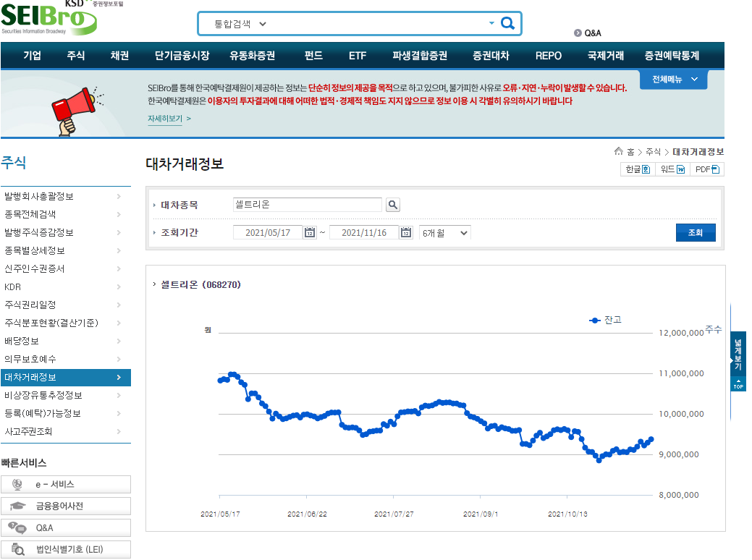The image size is (752, 560).
Task: Click the TOP arrow on the side panel
Action: coord(738,384)
